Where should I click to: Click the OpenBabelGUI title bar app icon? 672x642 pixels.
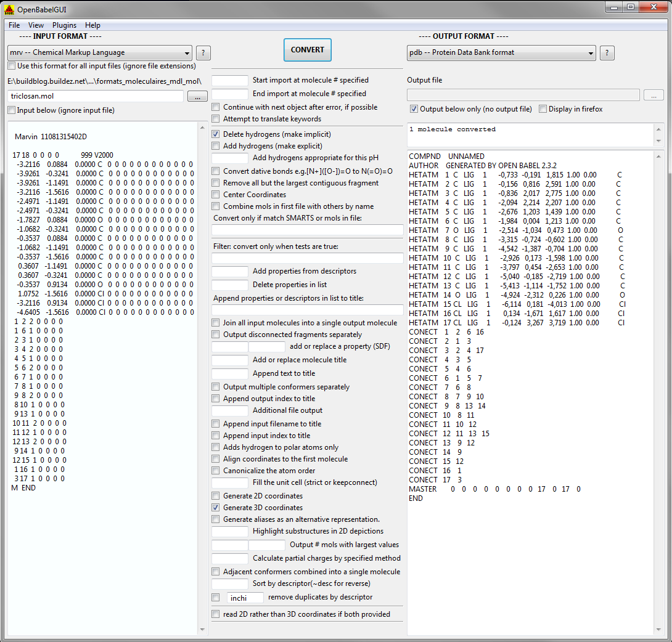tap(9, 9)
